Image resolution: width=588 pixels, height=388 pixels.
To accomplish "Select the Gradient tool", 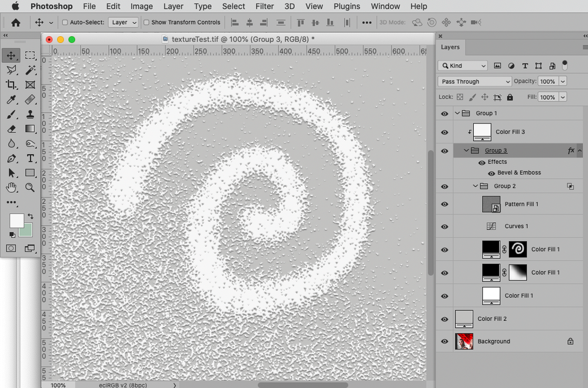I will click(x=30, y=129).
